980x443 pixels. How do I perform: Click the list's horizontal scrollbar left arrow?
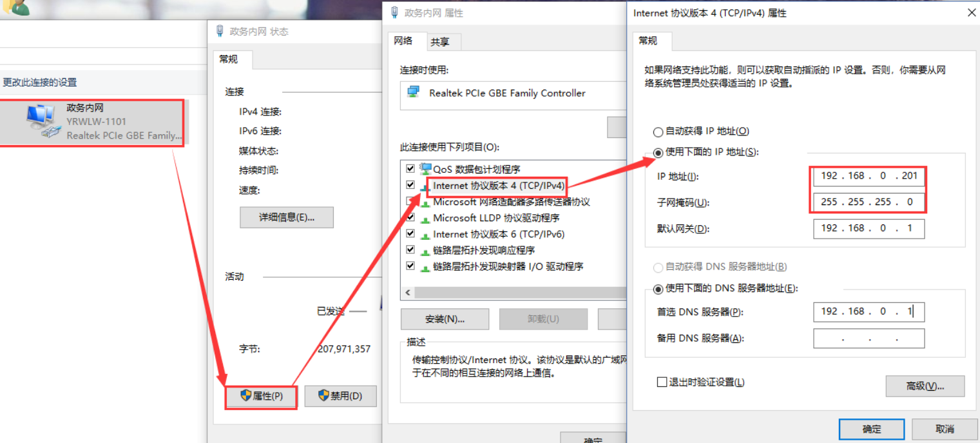pos(407,293)
